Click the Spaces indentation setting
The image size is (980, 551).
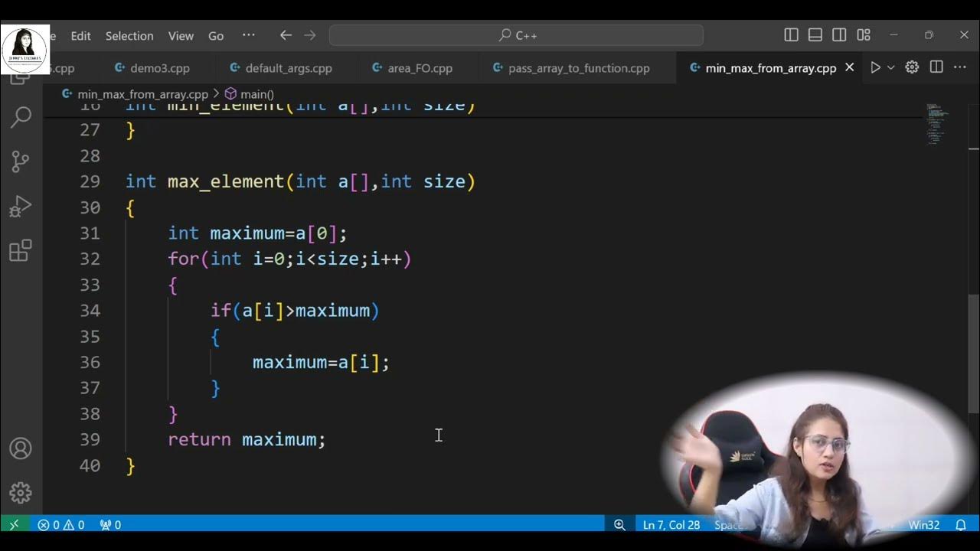pyautogui.click(x=728, y=524)
